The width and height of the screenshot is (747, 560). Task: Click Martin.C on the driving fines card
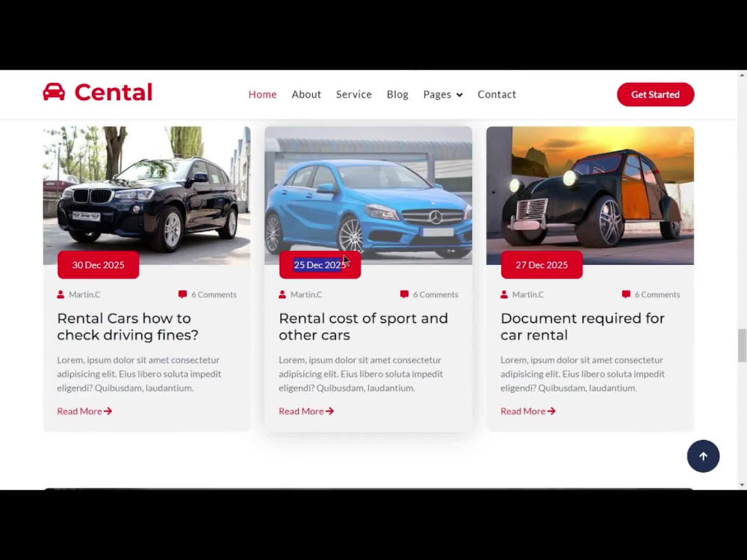(x=84, y=294)
